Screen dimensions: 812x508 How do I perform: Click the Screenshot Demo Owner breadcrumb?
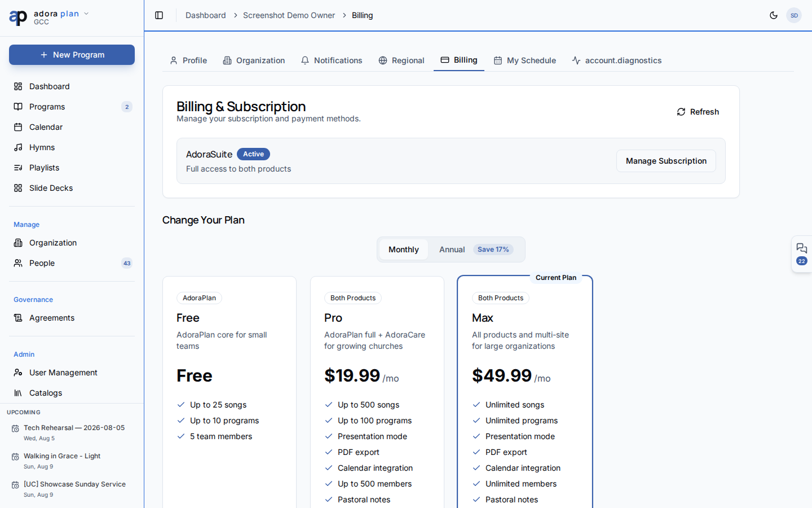(289, 15)
